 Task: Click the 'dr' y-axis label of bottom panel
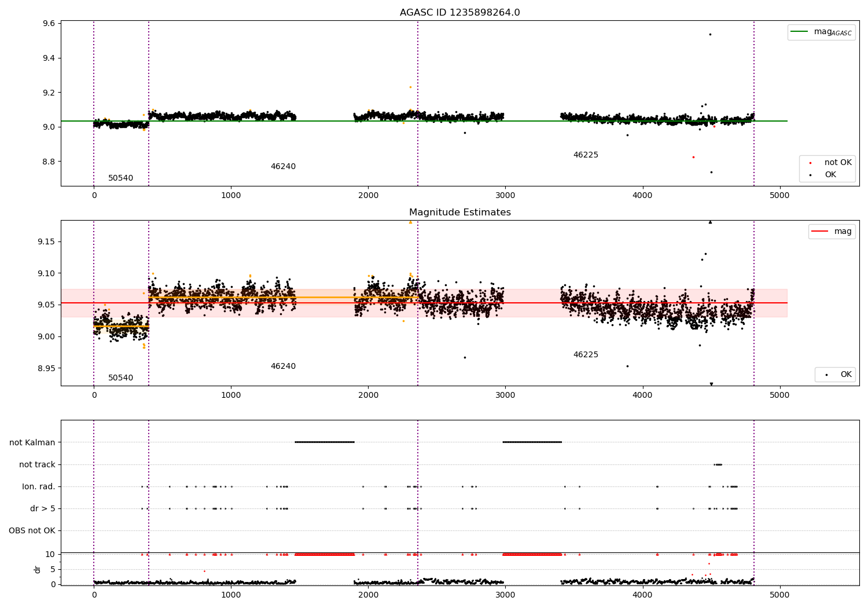38,569
